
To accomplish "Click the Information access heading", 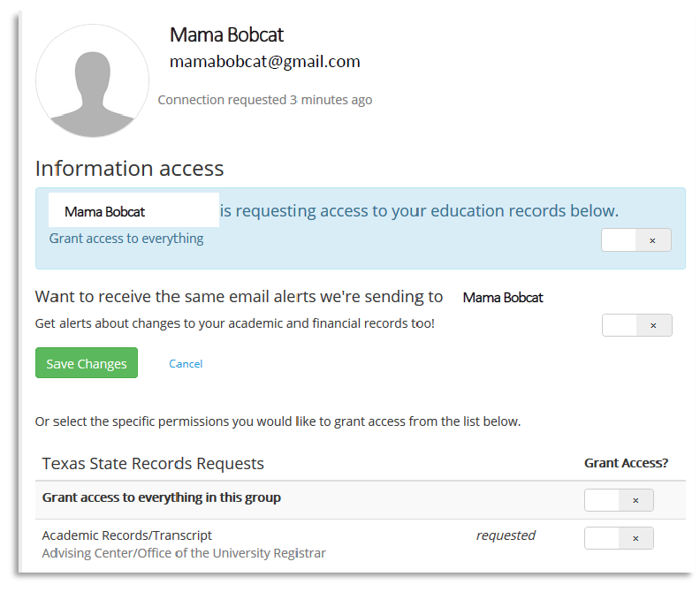I will [129, 169].
